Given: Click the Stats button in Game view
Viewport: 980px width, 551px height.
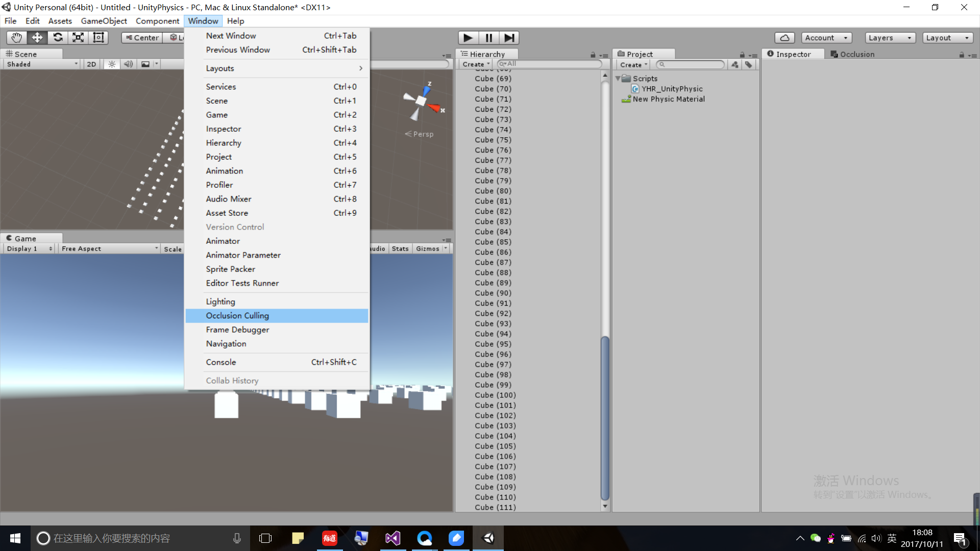Looking at the screenshot, I should pyautogui.click(x=400, y=248).
